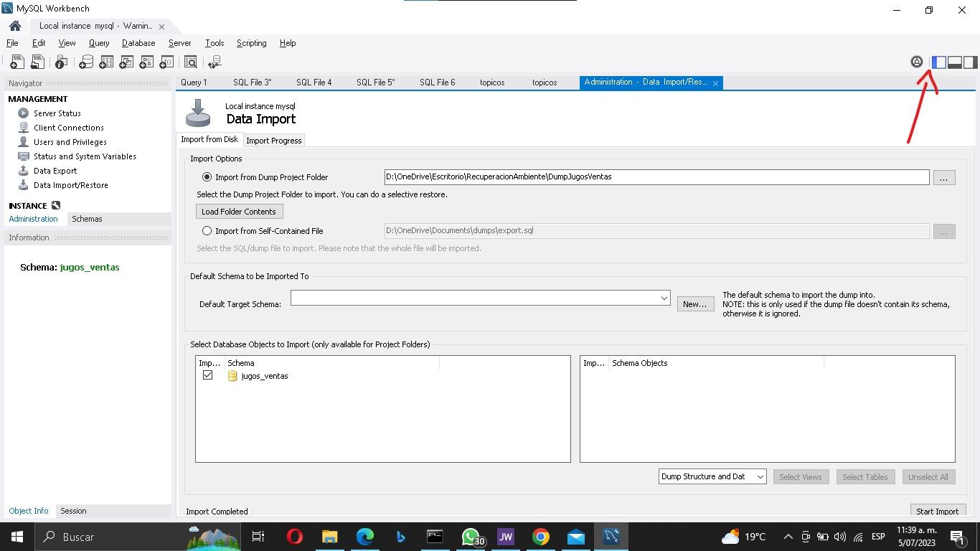Switch to the Query 1 tab
This screenshot has height=551, width=980.
click(194, 83)
